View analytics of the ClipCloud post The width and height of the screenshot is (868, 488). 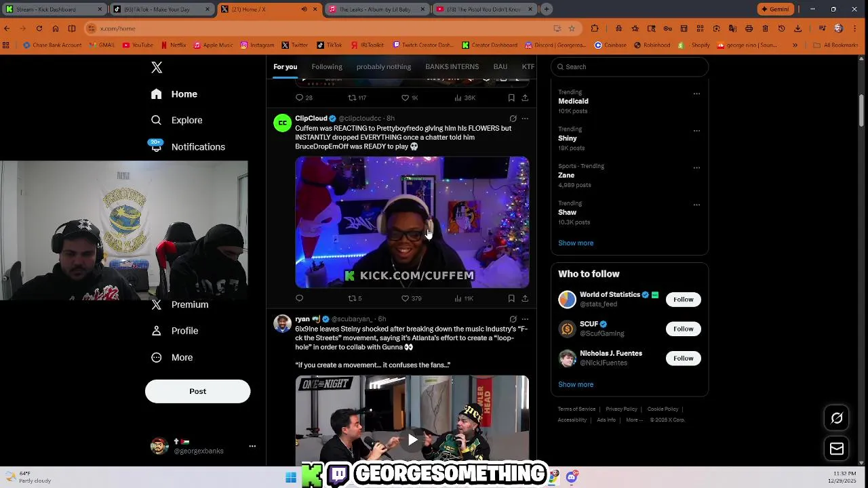464,298
